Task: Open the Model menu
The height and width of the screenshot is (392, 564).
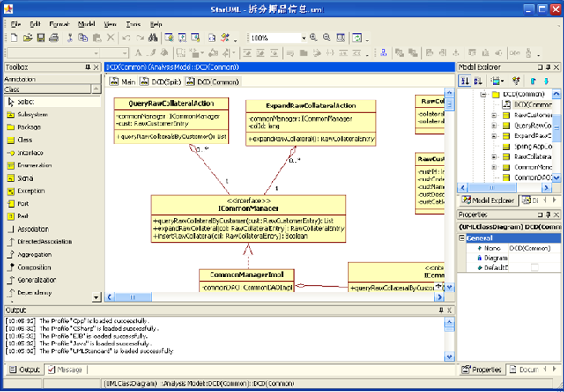Action: point(86,24)
